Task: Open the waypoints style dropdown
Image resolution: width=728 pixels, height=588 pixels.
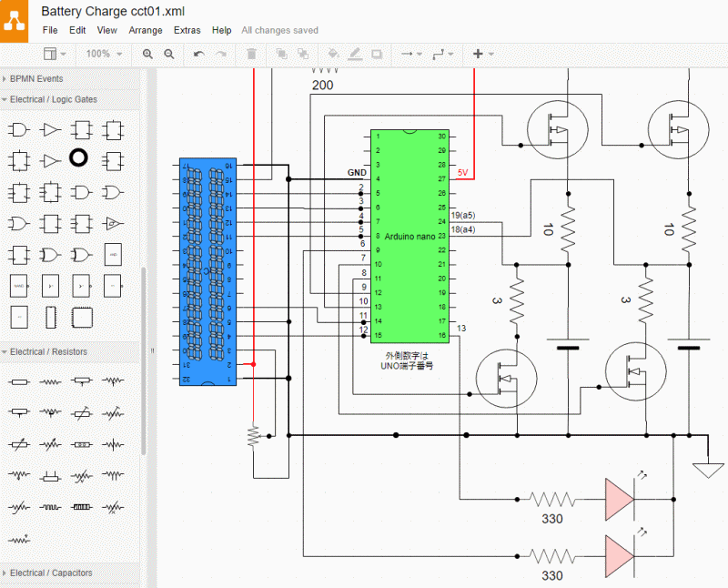Action: point(443,55)
